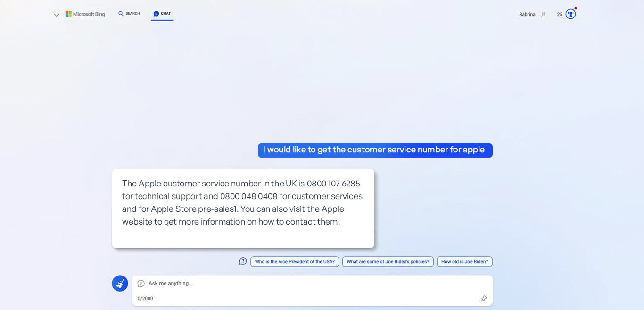Viewport: 644px width, 310px height.
Task: Click the Microsoft Bing logo
Action: tap(85, 14)
